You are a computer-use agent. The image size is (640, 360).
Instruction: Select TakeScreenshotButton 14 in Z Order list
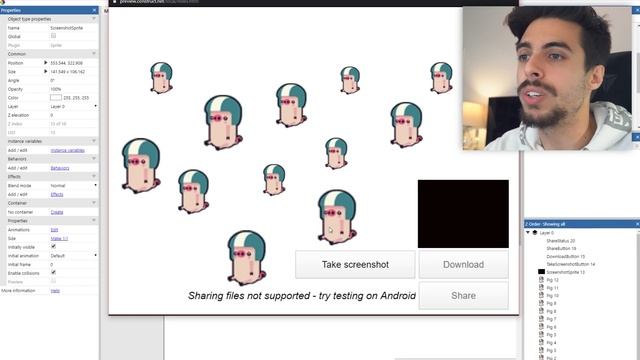[x=571, y=264]
